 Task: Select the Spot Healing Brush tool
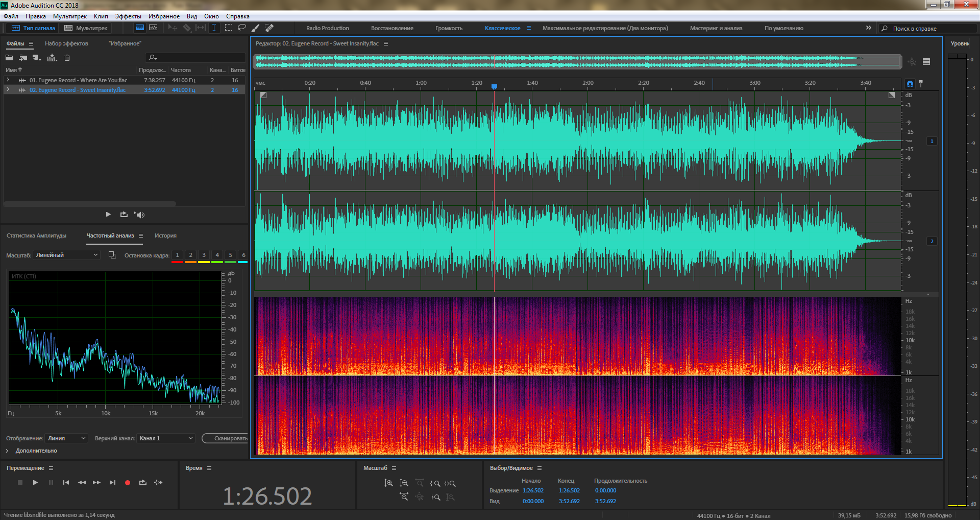(269, 28)
